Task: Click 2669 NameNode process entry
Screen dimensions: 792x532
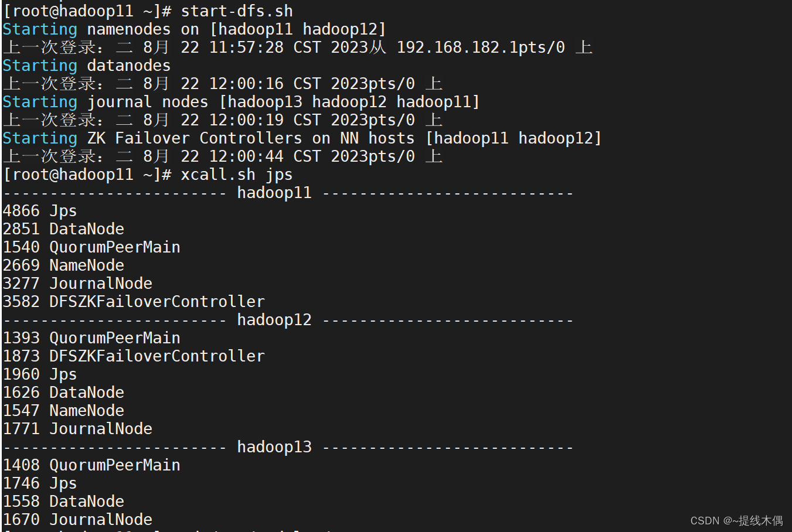Action: point(63,265)
